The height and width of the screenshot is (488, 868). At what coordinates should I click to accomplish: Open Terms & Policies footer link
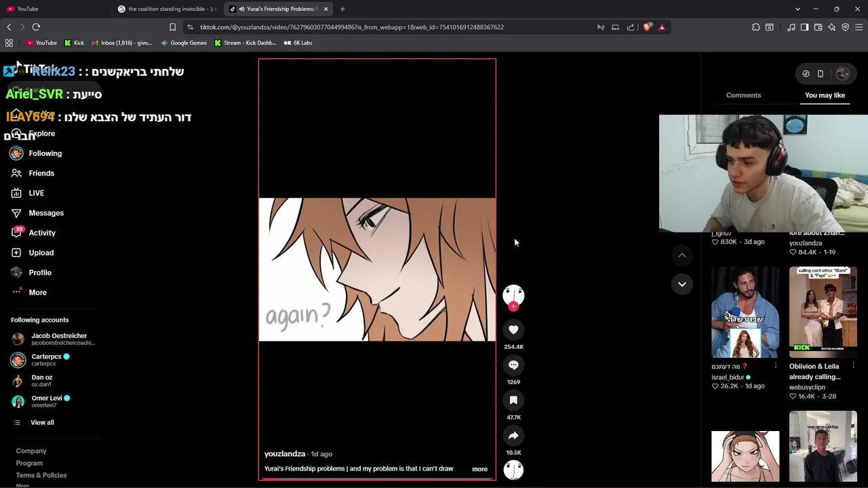pos(41,475)
